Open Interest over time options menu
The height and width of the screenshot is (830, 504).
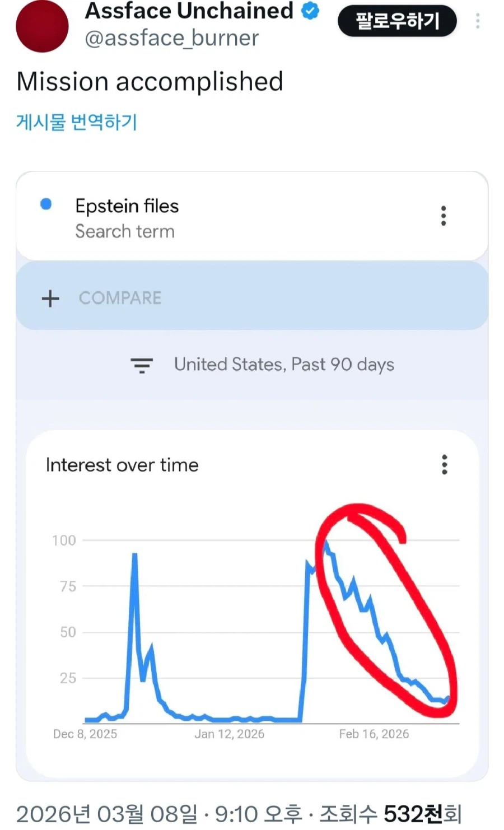coord(445,465)
